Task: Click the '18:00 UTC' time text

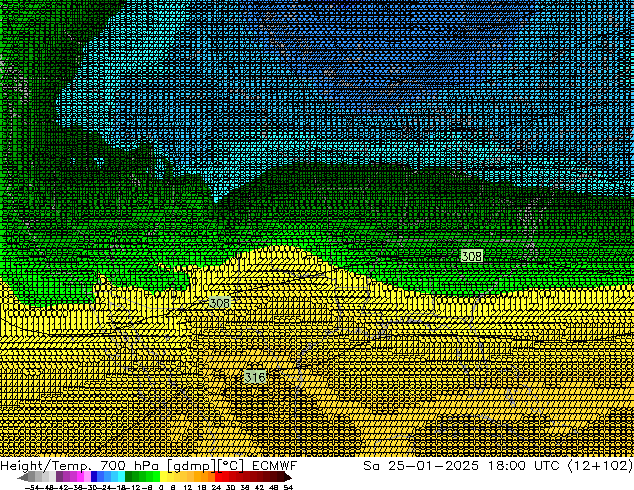Action: [523, 465]
